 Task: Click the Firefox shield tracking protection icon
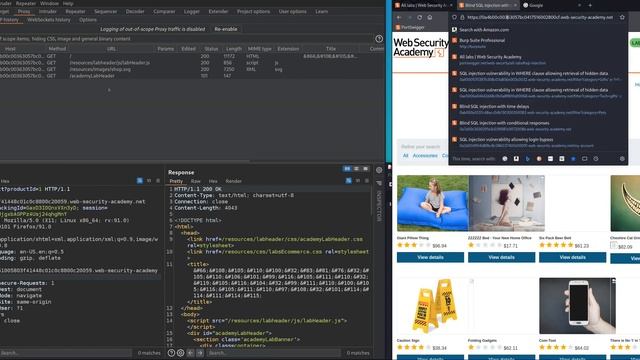pyautogui.click(x=454, y=18)
